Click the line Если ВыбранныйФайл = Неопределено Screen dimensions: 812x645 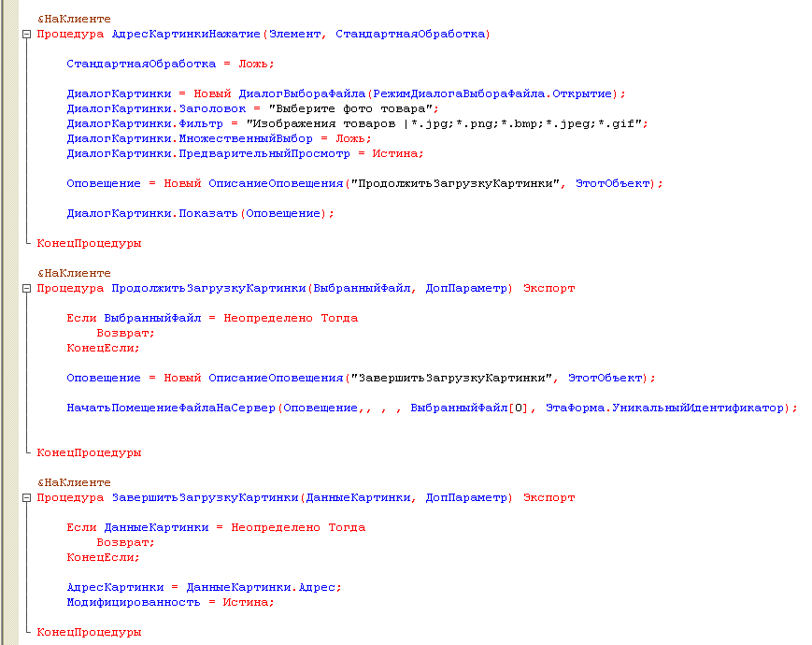(x=212, y=319)
